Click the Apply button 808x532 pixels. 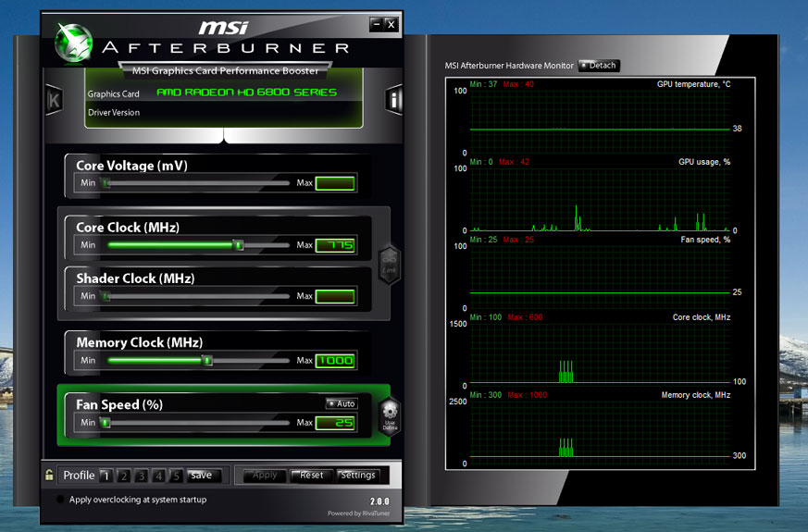(265, 476)
